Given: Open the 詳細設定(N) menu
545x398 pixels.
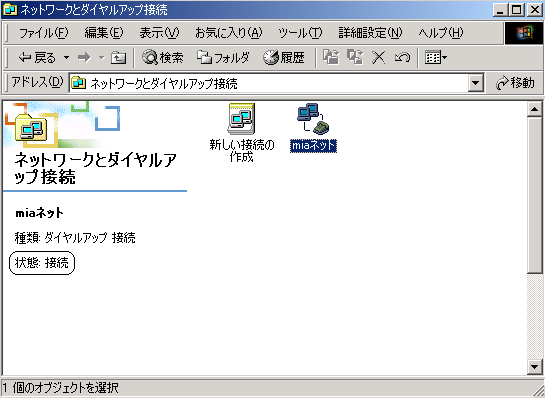Looking at the screenshot, I should [x=370, y=33].
